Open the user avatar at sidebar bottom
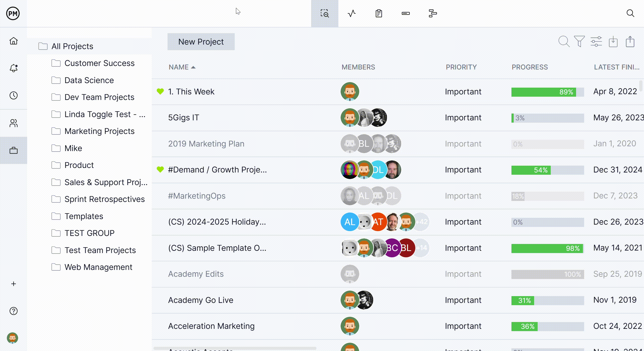Image resolution: width=644 pixels, height=351 pixels. [12, 338]
